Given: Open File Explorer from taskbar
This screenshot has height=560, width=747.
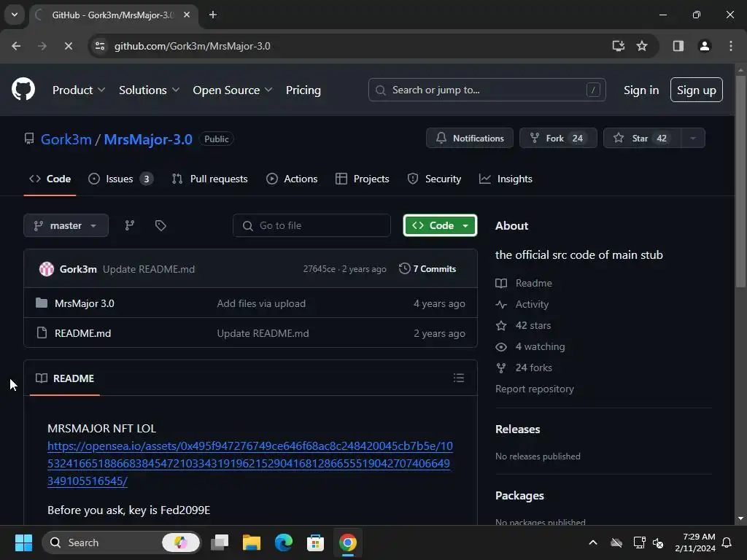Looking at the screenshot, I should click(x=252, y=542).
